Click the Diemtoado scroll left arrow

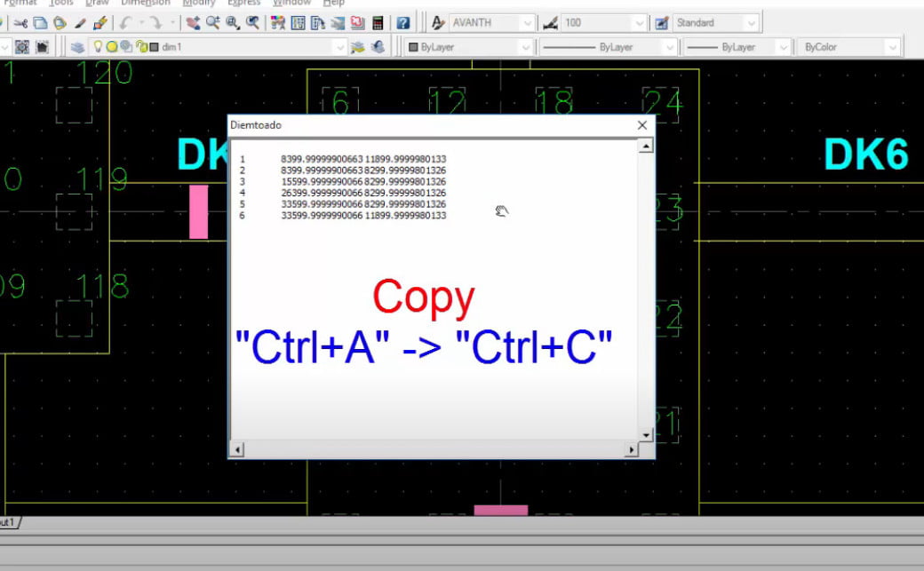coord(237,449)
